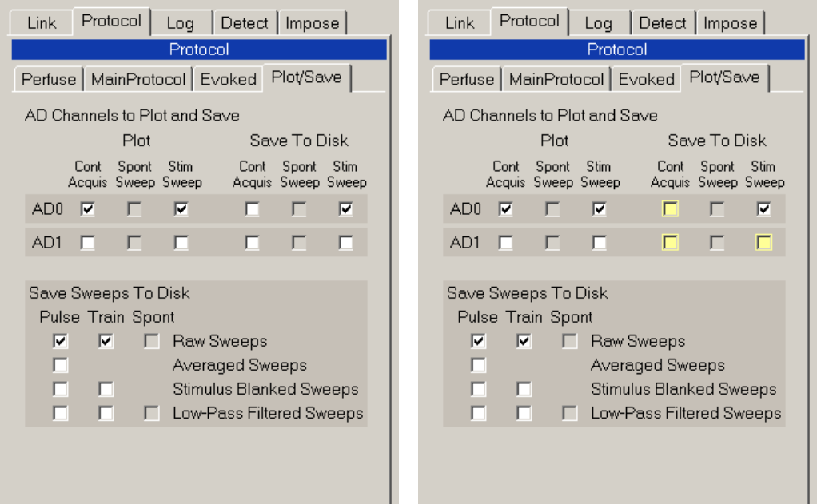817x504 pixels.
Task: Enable Pulse Low-Pass Filtered Sweeps in right panel
Action: [x=478, y=413]
